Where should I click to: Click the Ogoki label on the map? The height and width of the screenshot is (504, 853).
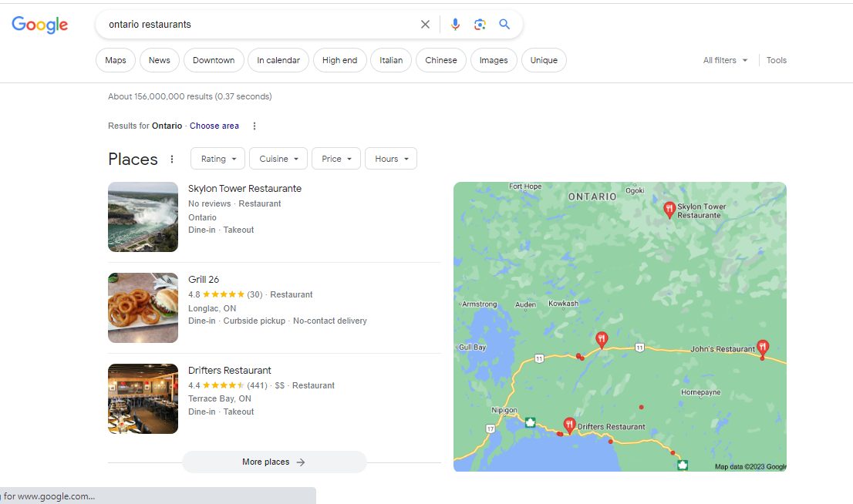pyautogui.click(x=635, y=190)
